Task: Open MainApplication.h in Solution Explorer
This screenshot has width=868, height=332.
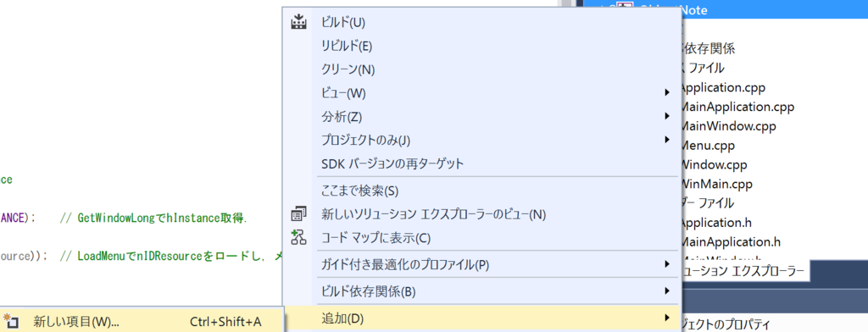Action: pyautogui.click(x=731, y=242)
